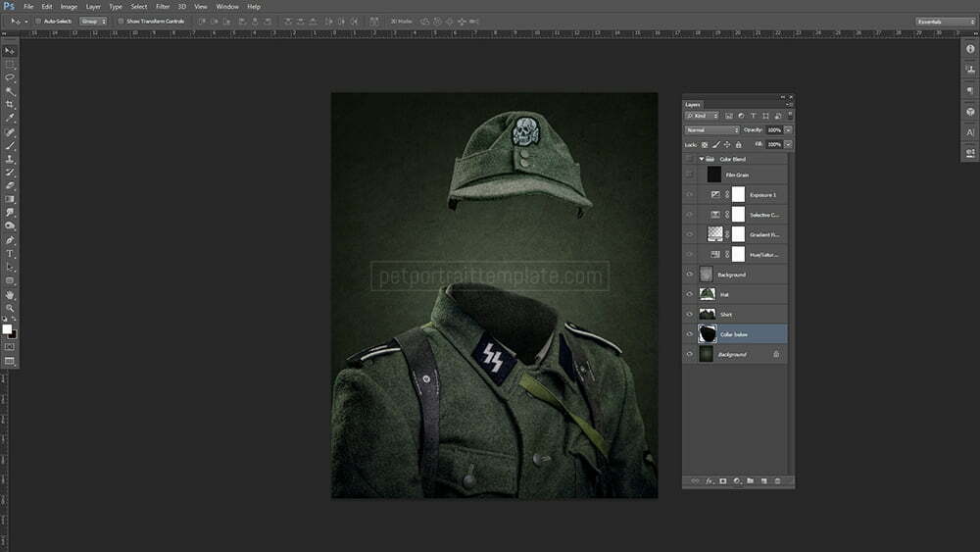Select the Lasso tool

[x=10, y=78]
